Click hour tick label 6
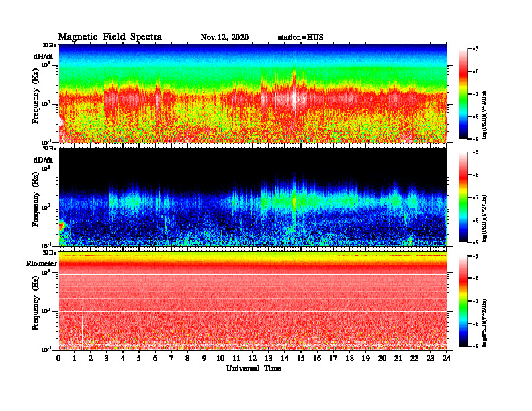Screen dimensions: 532x411 click(x=155, y=358)
